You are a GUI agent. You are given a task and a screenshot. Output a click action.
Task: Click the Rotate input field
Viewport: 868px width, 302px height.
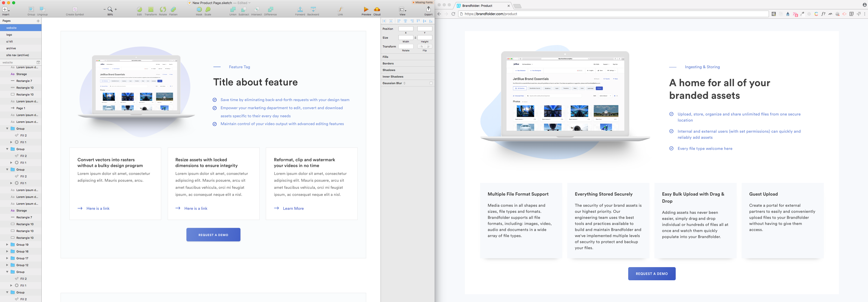(406, 47)
